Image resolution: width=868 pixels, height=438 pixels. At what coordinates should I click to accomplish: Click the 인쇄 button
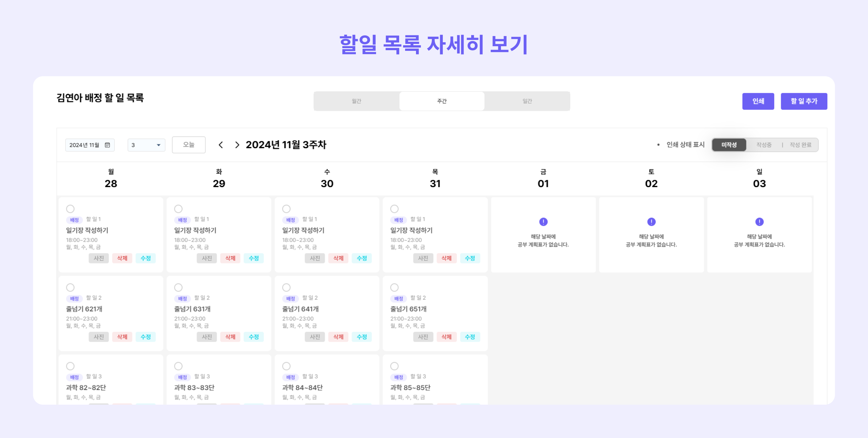pyautogui.click(x=758, y=101)
